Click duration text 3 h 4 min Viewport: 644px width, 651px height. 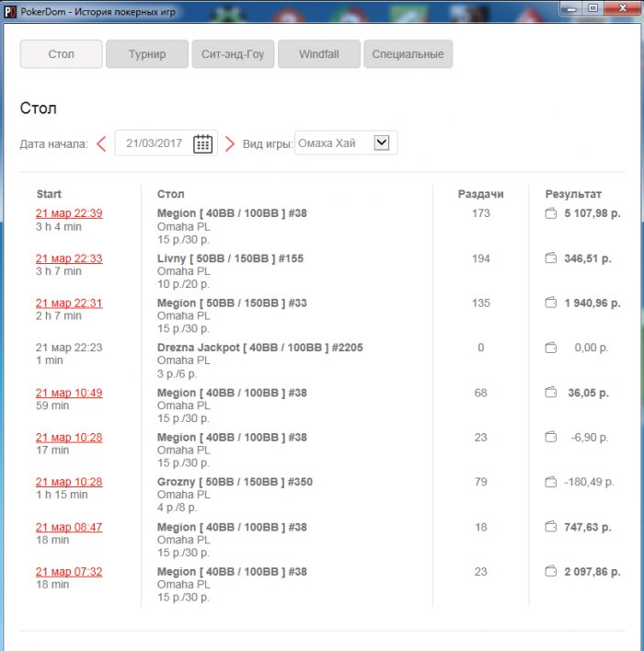(59, 227)
